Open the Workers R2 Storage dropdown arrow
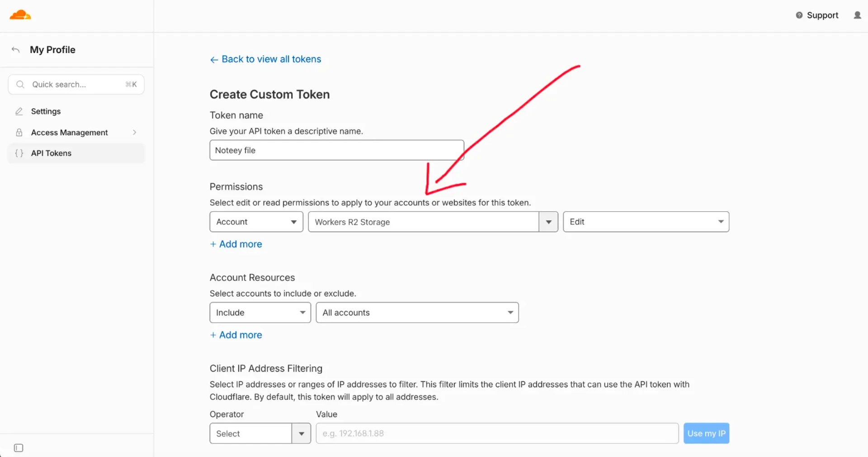 (x=548, y=222)
